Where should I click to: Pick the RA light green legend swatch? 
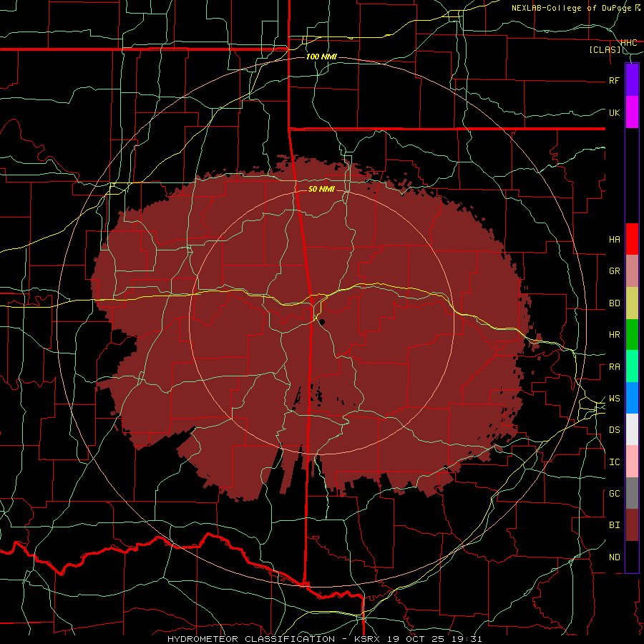click(632, 366)
